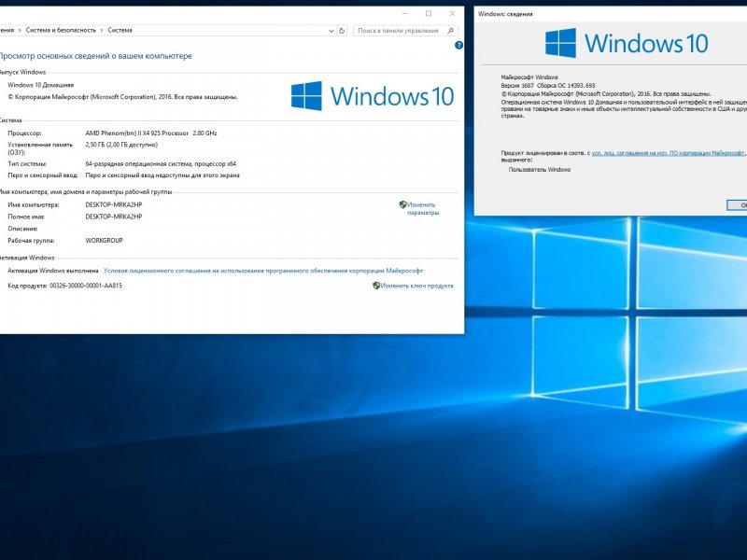747x560 pixels.
Task: Refresh the Control Panel address bar
Action: click(x=342, y=31)
